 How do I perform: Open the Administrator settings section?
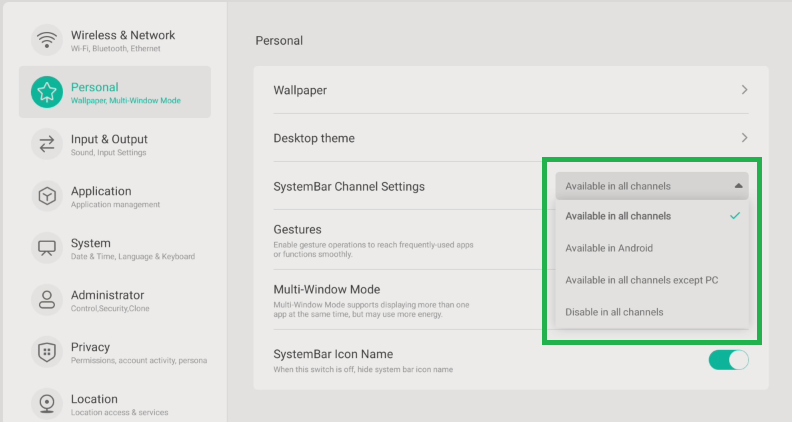pyautogui.click(x=115, y=300)
